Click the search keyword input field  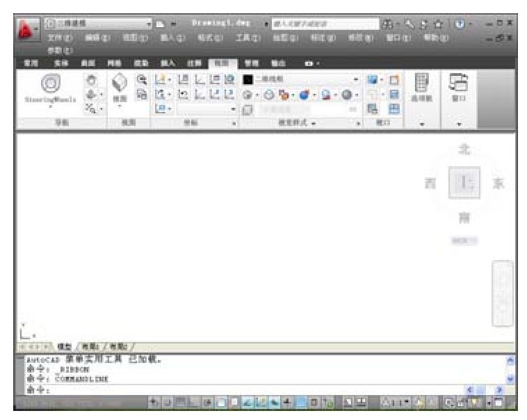click(x=325, y=24)
